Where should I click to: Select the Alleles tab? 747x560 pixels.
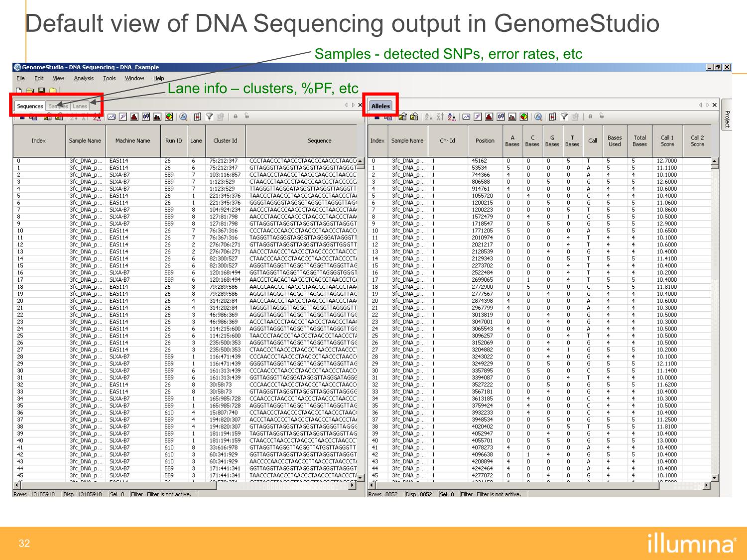tap(381, 106)
